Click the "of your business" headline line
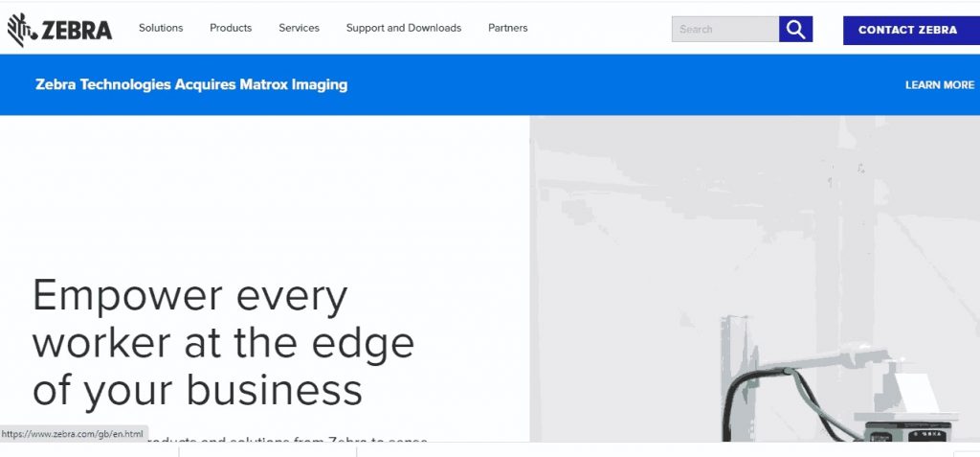Viewport: 980px width, 457px height. (x=197, y=389)
